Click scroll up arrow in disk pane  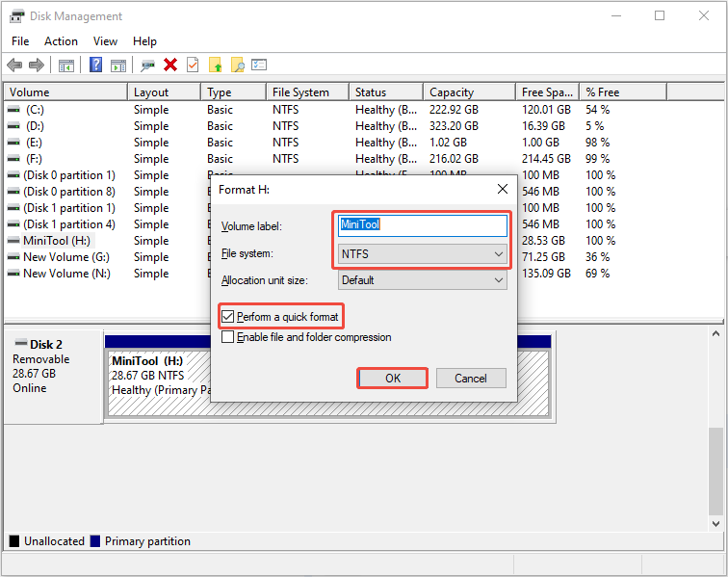pyautogui.click(x=715, y=333)
